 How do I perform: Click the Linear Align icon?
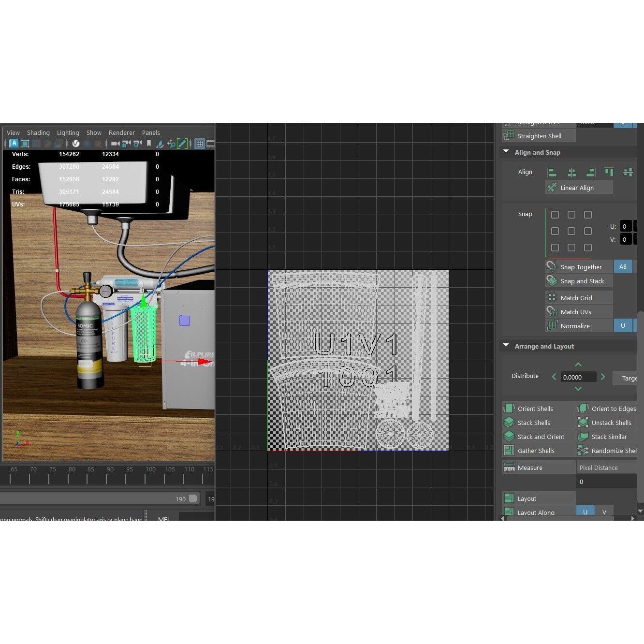coord(552,188)
